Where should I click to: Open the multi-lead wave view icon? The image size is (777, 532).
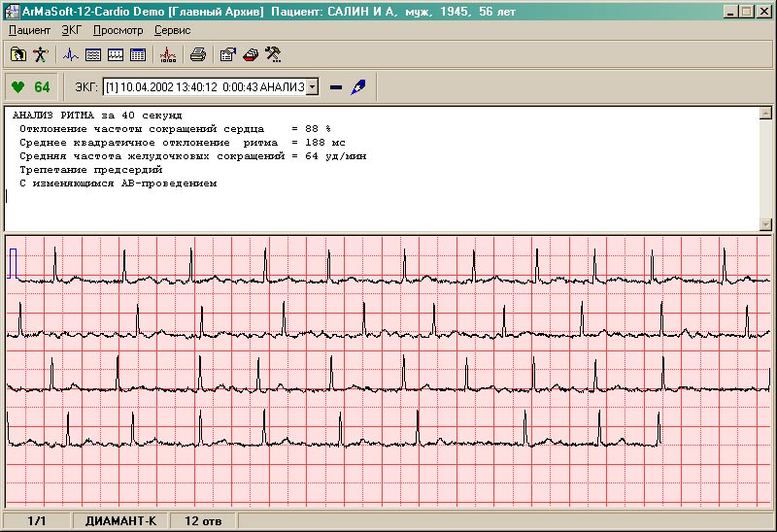tap(92, 54)
